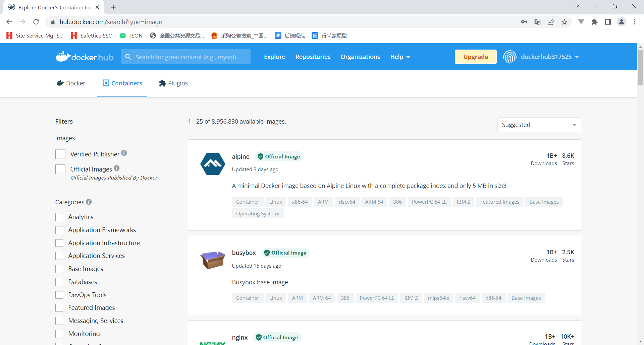Click the Docker Hub whale logo

coord(85,57)
